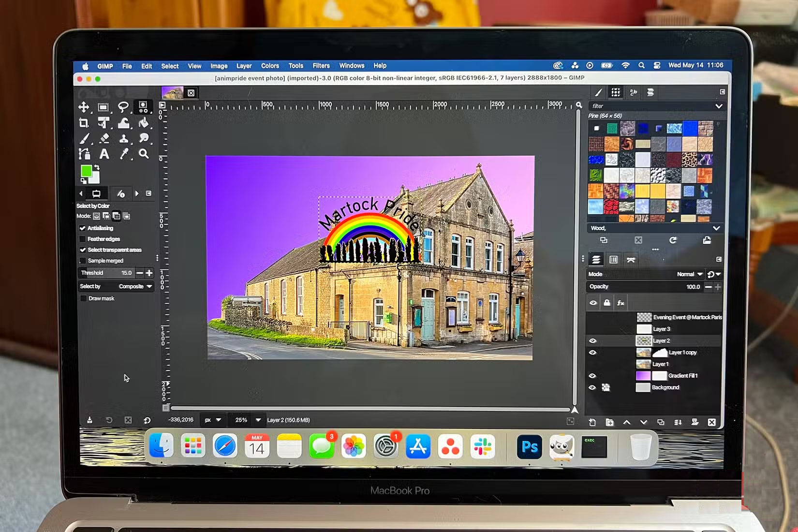Disable Antialiasing for Select by Color
This screenshot has height=532, width=798.
click(83, 228)
